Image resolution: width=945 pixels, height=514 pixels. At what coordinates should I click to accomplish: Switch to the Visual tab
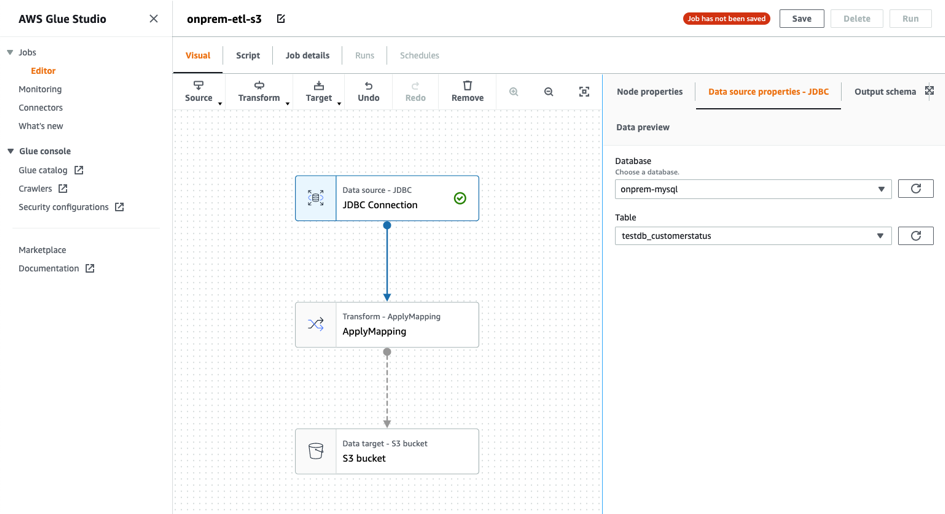(198, 55)
